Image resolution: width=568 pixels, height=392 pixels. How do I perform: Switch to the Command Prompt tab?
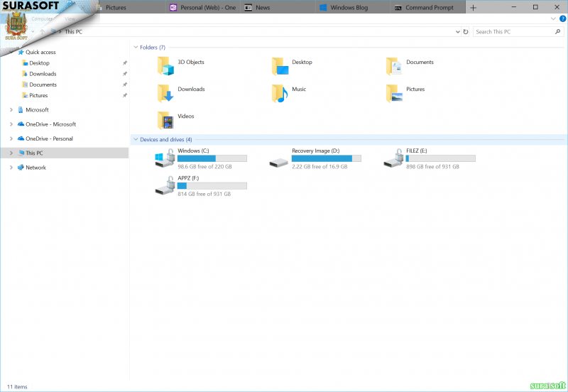point(428,7)
